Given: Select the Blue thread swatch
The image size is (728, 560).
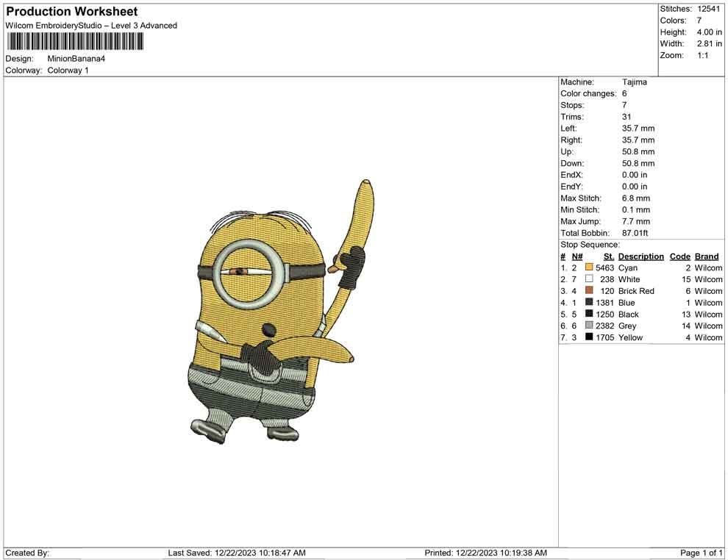Looking at the screenshot, I should (589, 303).
